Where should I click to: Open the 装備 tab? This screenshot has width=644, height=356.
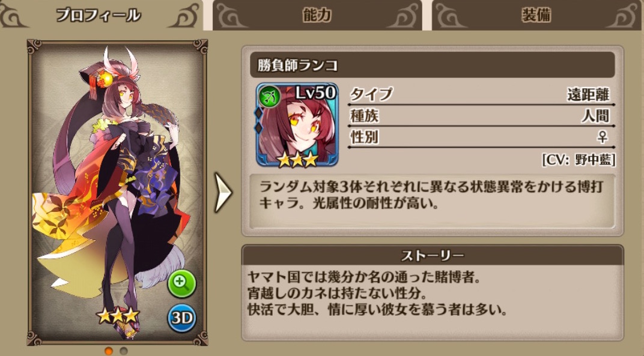[536, 15]
